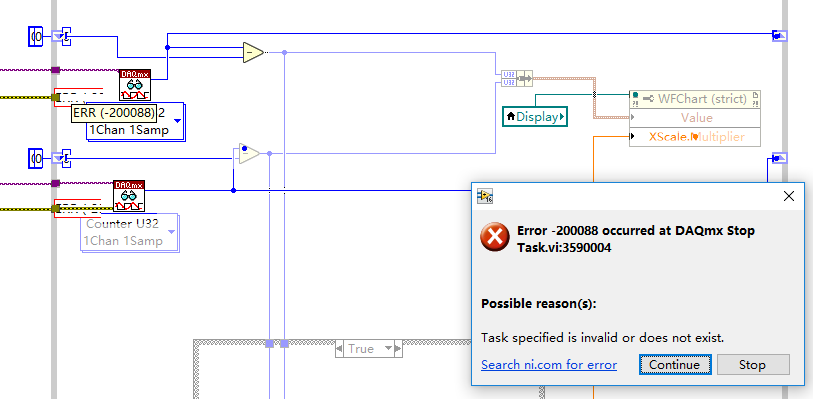Click Continue in the error dialog
This screenshot has width=813, height=399.
[x=675, y=365]
